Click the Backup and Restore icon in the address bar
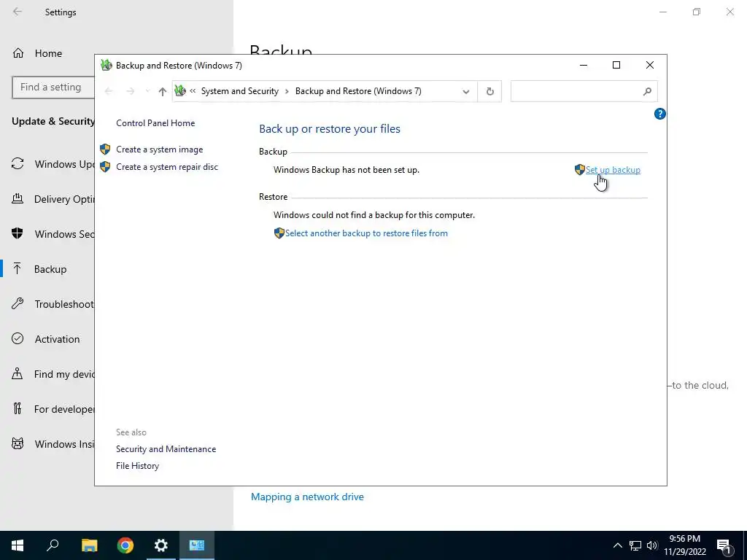The image size is (747, 560). pyautogui.click(x=180, y=90)
